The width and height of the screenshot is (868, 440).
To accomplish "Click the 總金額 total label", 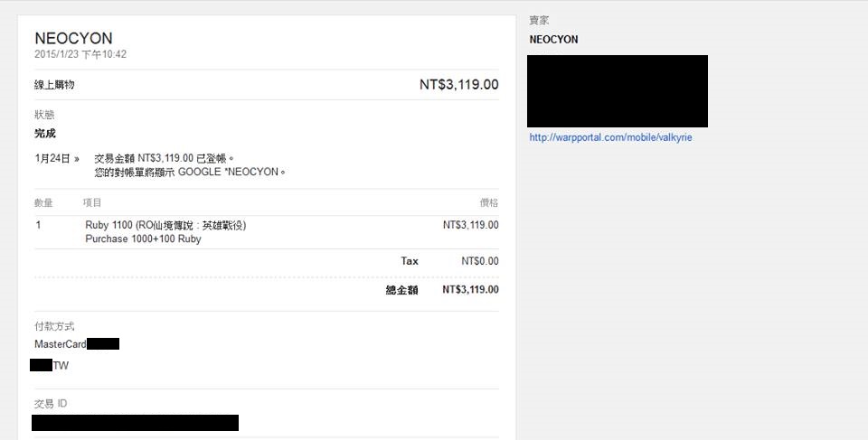I will pos(401,290).
